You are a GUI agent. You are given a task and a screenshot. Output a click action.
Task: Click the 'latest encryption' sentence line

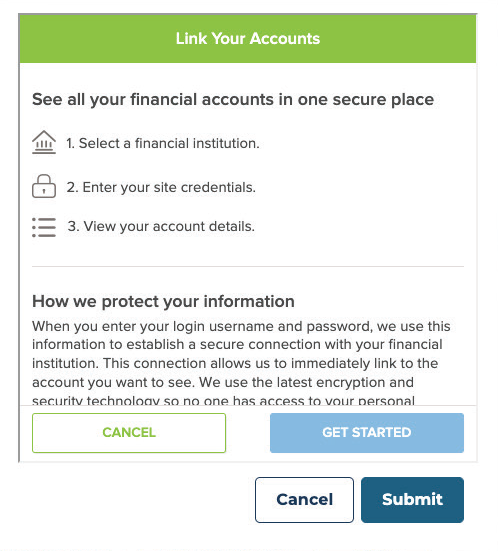[x=223, y=382]
